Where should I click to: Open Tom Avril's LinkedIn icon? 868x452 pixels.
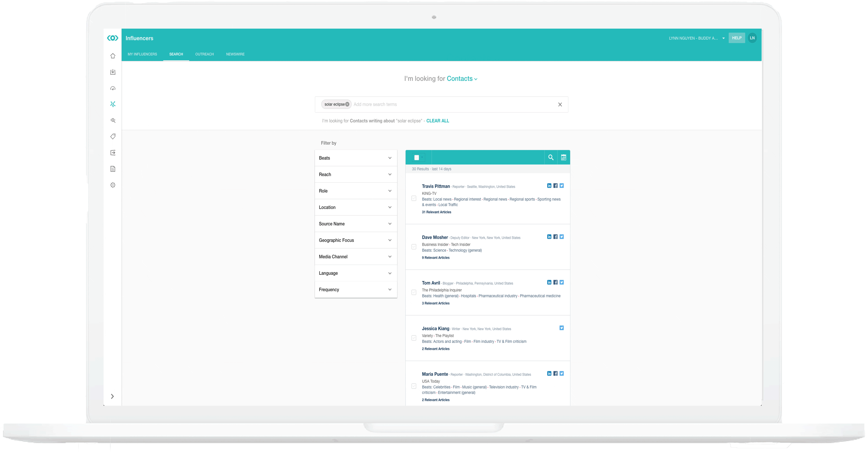point(549,282)
